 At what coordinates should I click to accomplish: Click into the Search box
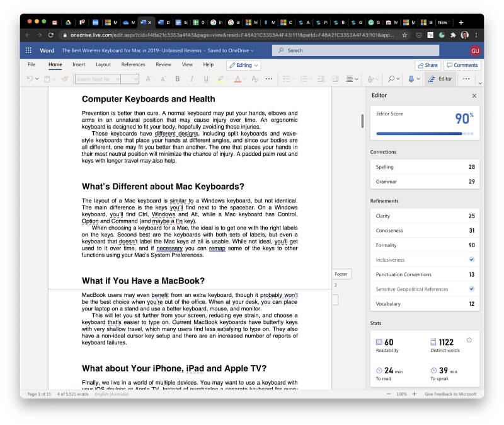pyautogui.click(x=355, y=50)
